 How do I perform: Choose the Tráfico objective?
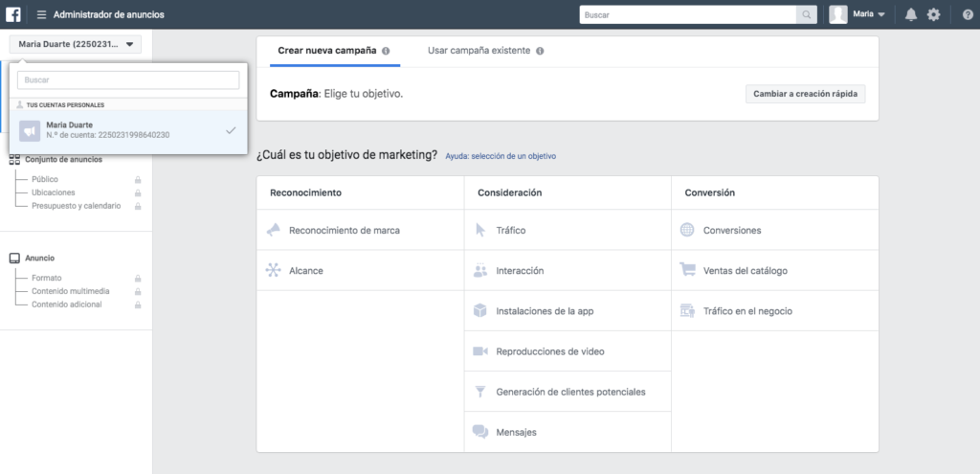tap(568, 230)
